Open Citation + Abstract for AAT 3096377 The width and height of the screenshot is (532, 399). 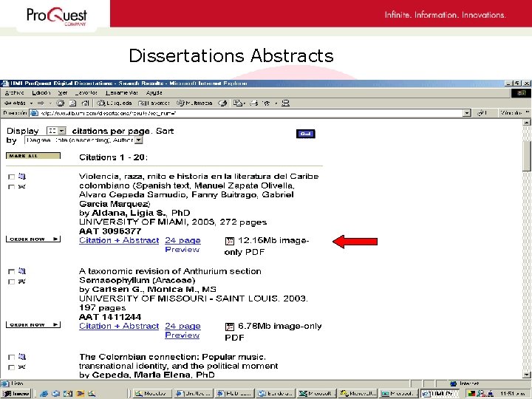pyautogui.click(x=119, y=240)
